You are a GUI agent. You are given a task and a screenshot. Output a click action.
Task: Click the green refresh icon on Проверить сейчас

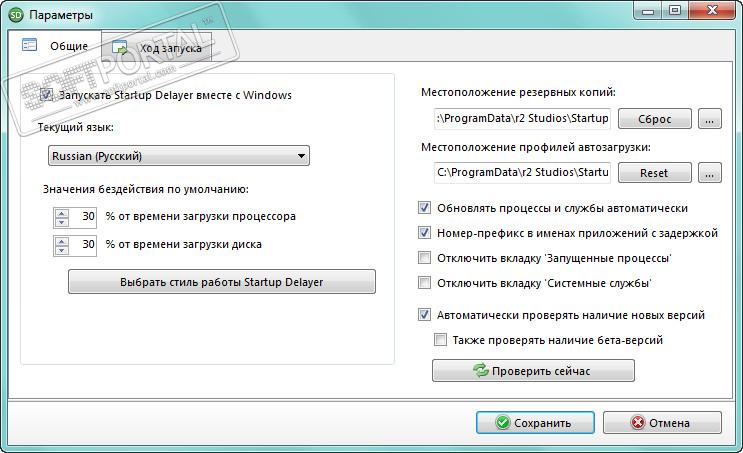[480, 370]
